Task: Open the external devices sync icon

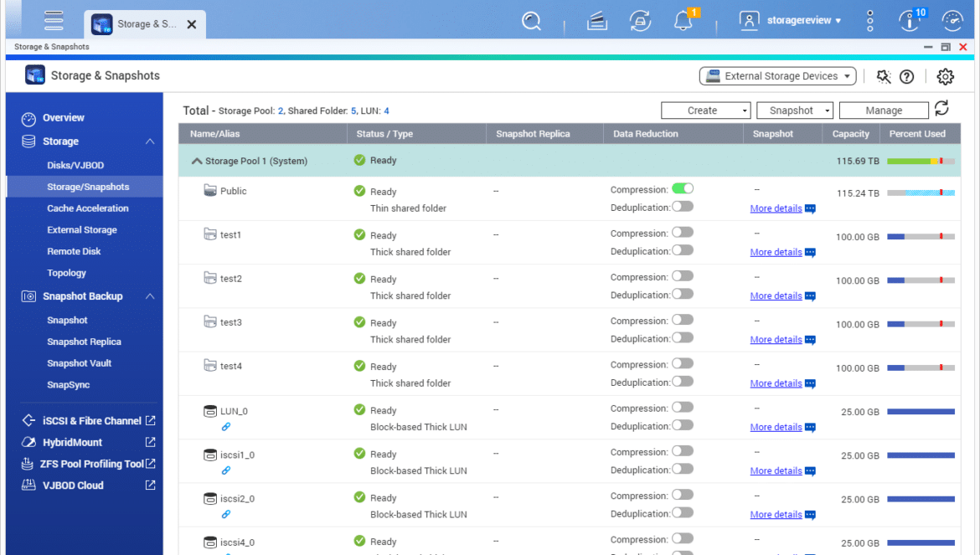Action: [640, 21]
